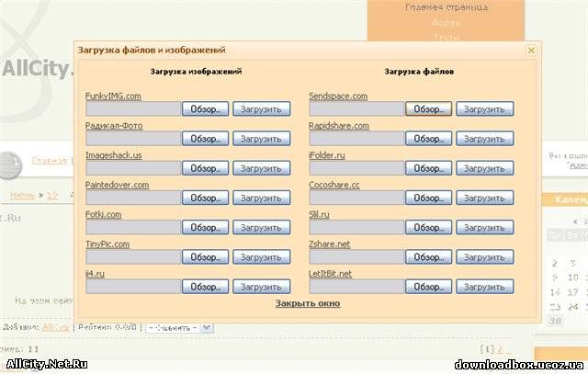The height and width of the screenshot is (374, 588).
Task: Click Обзор for ii4.ru
Action: click(x=205, y=287)
